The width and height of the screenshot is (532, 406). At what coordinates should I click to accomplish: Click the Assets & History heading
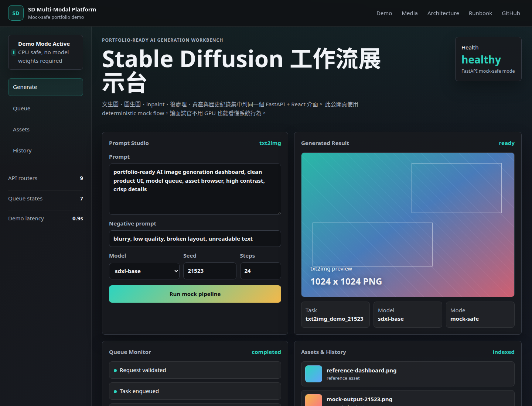[x=324, y=352]
